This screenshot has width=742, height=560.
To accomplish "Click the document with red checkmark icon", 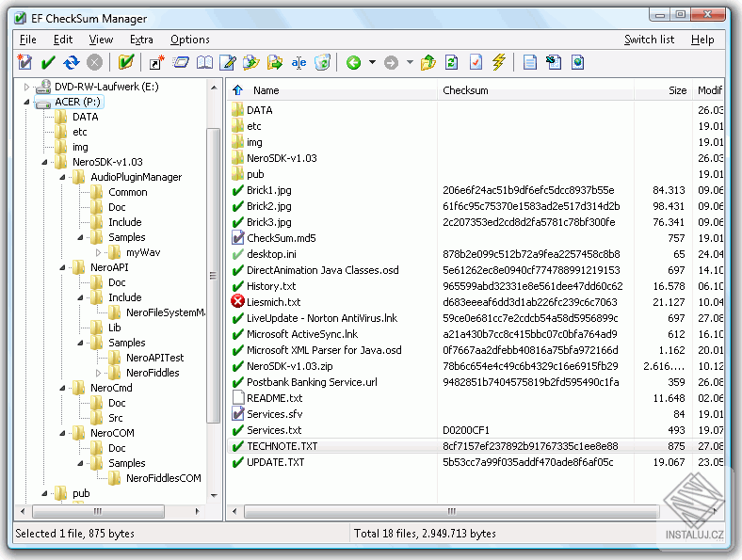I will (476, 62).
